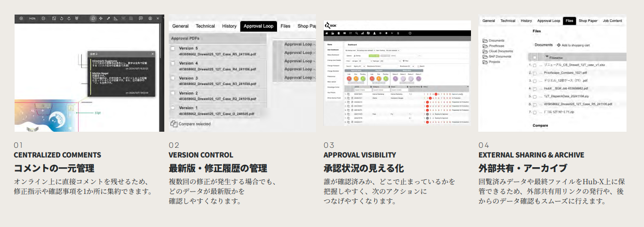This screenshot has height=227, width=644.
Task: Open the Job type dropdown on SGK dashboard
Action: pyautogui.click(x=365, y=61)
